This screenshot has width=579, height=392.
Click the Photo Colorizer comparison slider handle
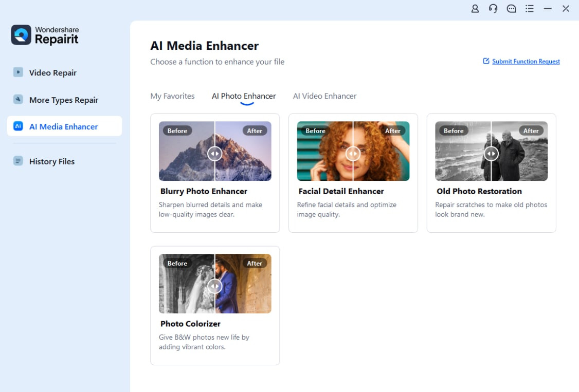click(214, 286)
